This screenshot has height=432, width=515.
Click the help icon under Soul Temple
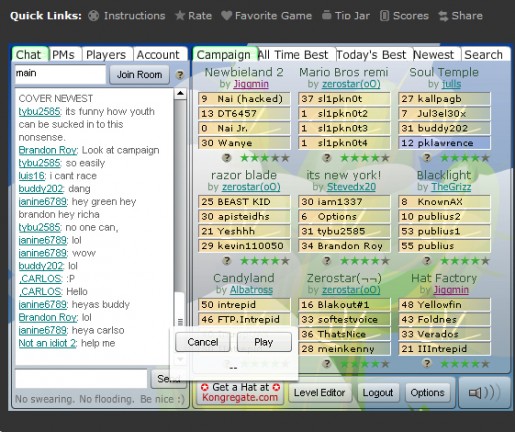point(427,158)
